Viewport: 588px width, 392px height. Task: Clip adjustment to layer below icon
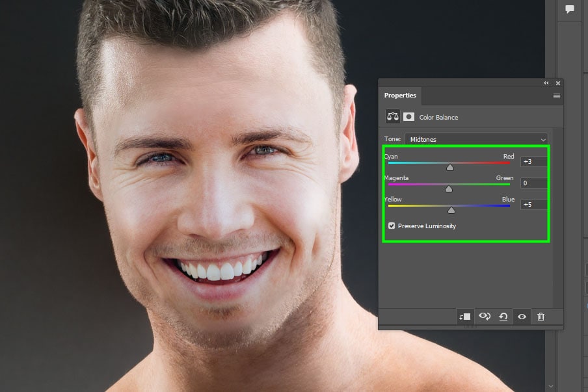pyautogui.click(x=465, y=317)
